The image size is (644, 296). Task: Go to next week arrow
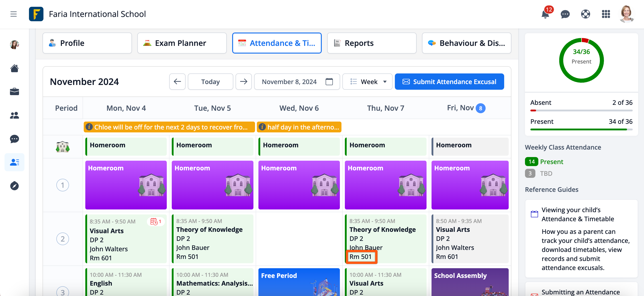(x=243, y=82)
